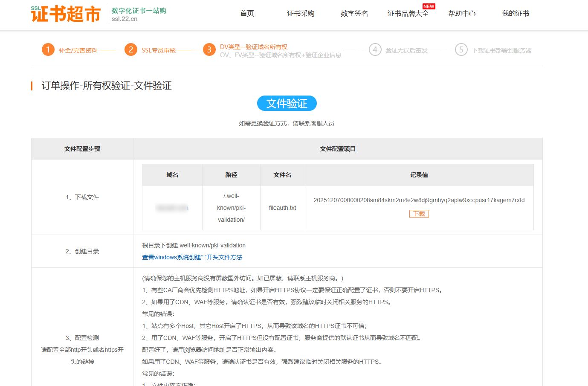Go to 证书采购 in navigation
Image resolution: width=588 pixels, height=386 pixels.
[301, 14]
